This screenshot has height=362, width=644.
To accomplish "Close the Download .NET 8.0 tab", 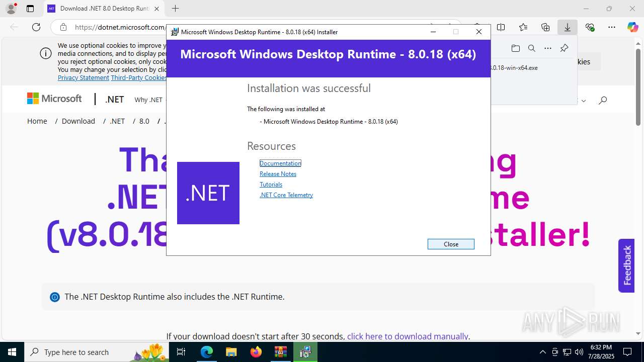I will (156, 9).
